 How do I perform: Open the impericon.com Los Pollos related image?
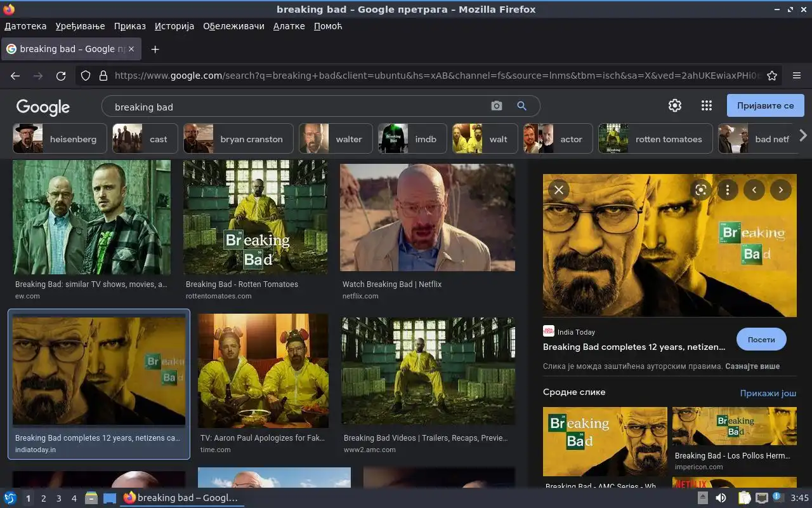point(735,427)
